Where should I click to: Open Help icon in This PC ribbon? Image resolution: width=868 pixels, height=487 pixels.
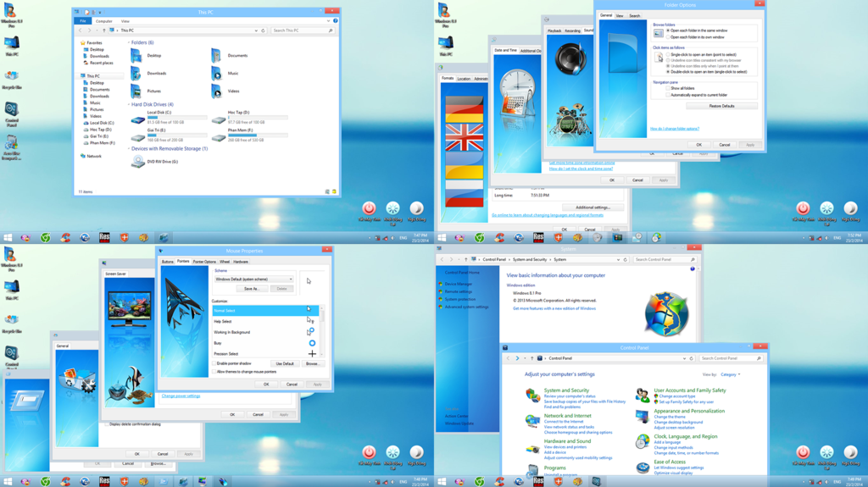pos(335,21)
